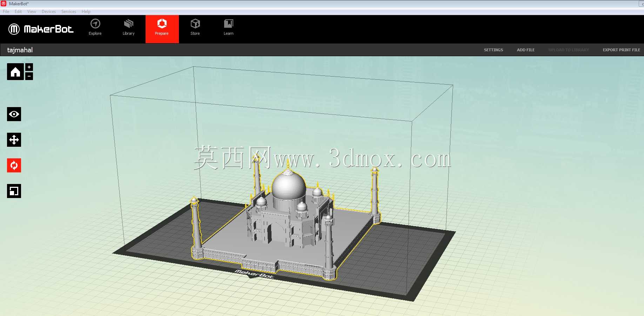
Task: Open SETTINGS for print options
Action: pos(494,50)
